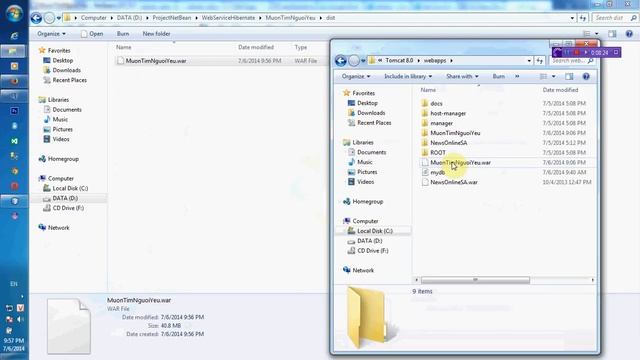Select Pictures in webapps sidebar

(x=367, y=172)
